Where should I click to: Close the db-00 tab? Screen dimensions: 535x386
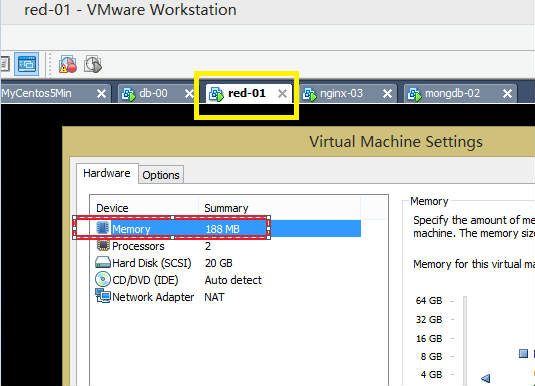click(189, 94)
